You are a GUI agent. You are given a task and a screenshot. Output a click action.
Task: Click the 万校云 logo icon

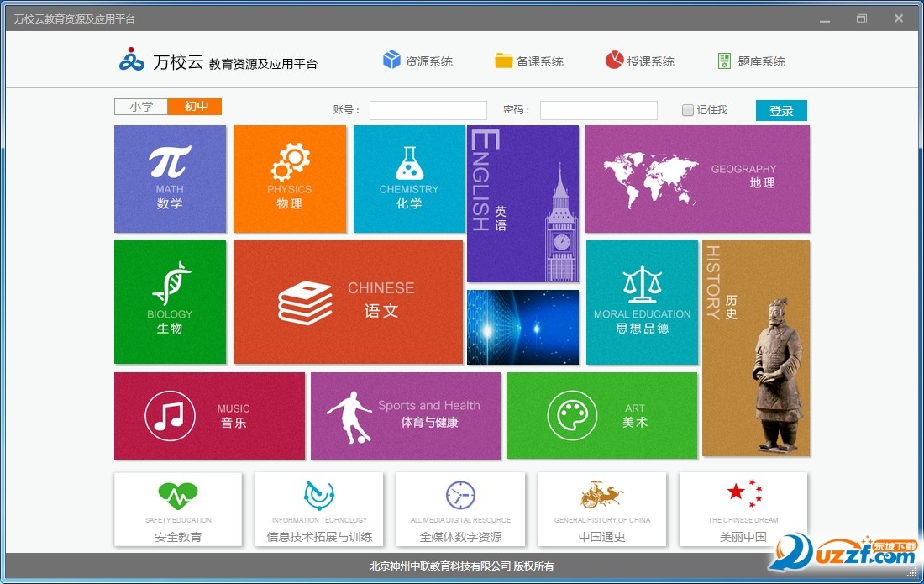click(131, 60)
